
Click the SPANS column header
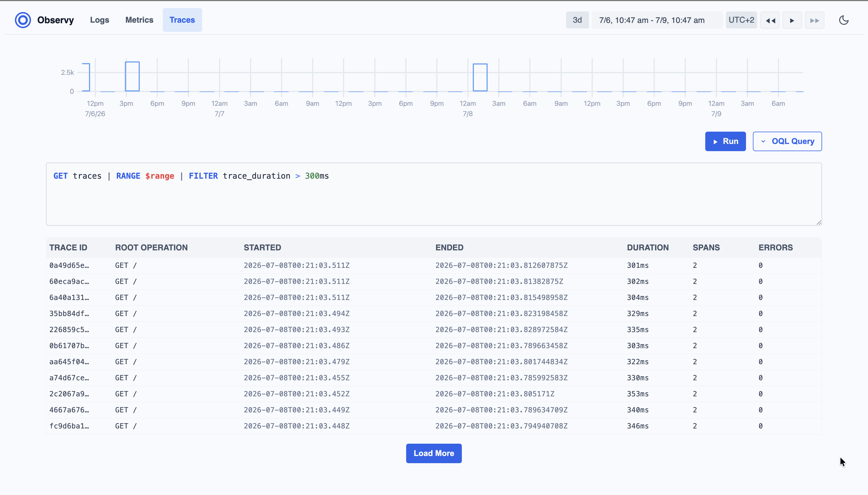706,248
